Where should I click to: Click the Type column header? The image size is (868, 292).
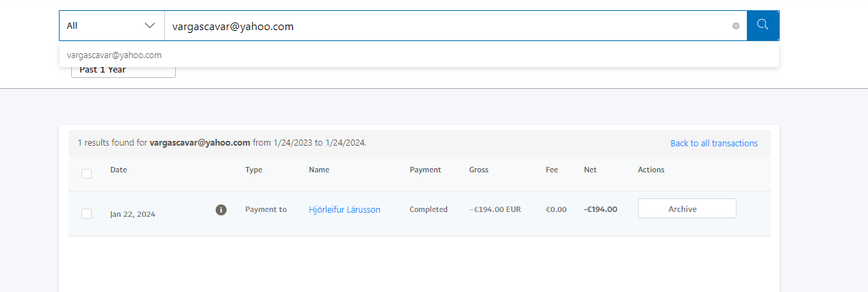click(253, 170)
